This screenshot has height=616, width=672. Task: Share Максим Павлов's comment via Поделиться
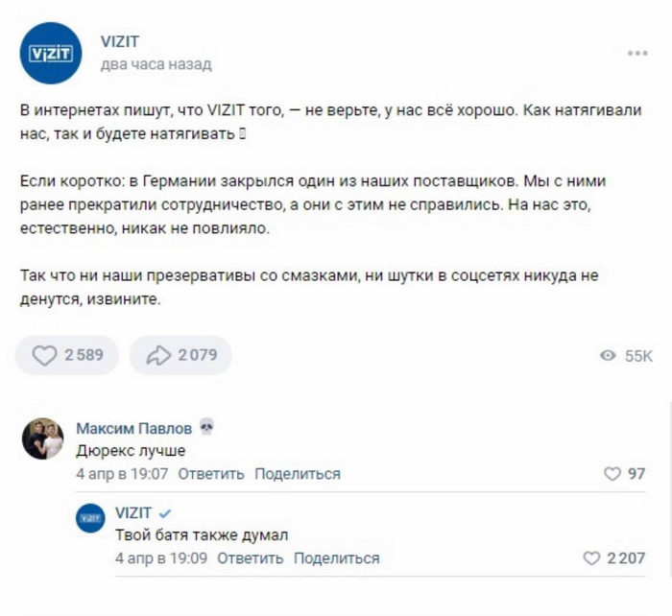[298, 474]
